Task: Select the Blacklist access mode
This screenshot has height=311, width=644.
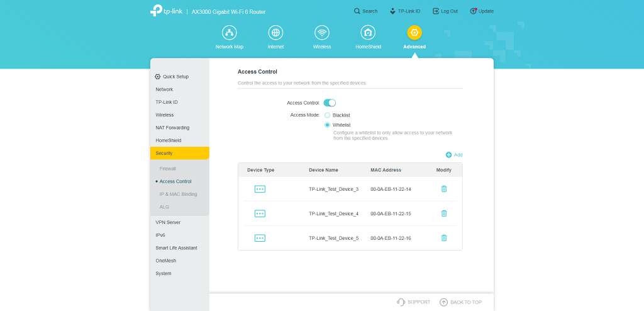Action: pos(327,115)
